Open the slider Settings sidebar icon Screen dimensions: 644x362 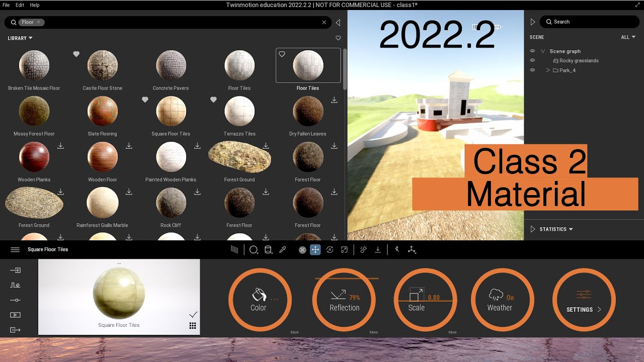coord(15,300)
